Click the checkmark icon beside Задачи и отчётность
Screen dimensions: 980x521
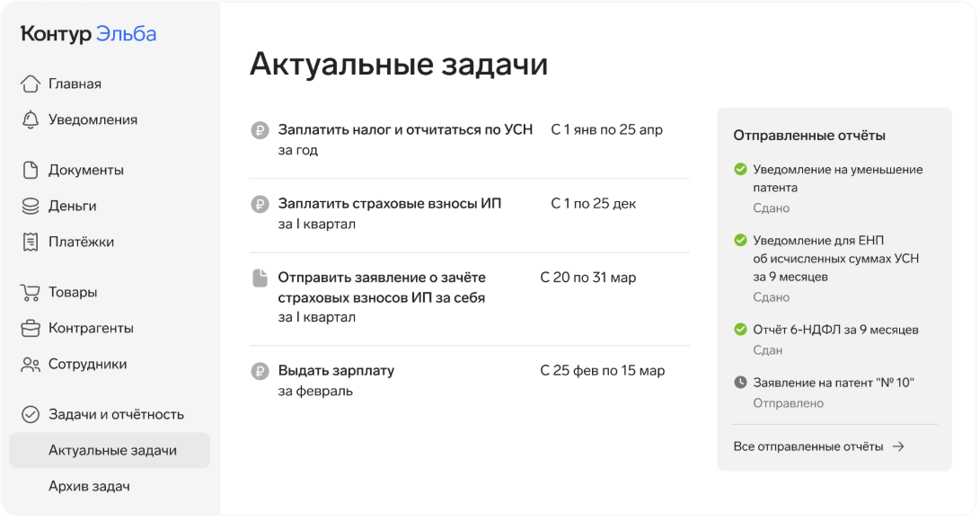[x=30, y=414]
